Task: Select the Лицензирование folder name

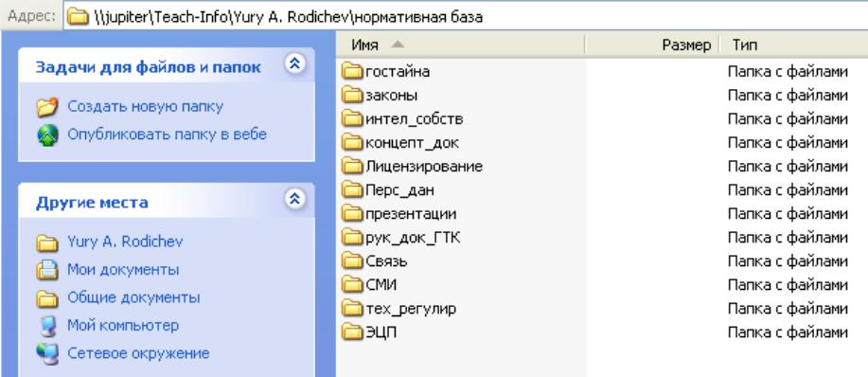Action: 424,166
